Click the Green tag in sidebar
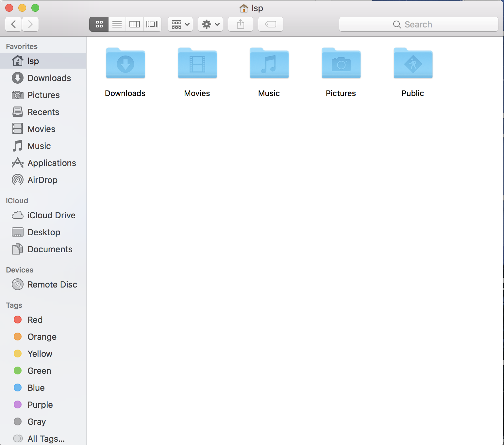The image size is (504, 445). 43,371
